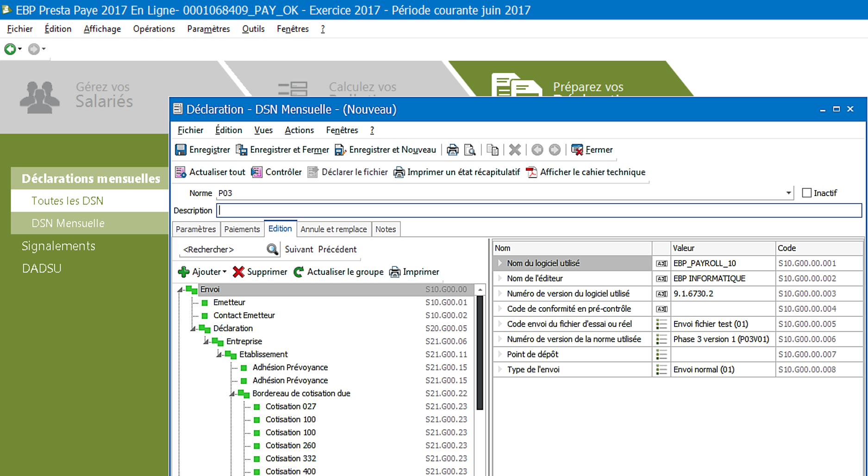Open DADSU in sidebar

pos(42,268)
